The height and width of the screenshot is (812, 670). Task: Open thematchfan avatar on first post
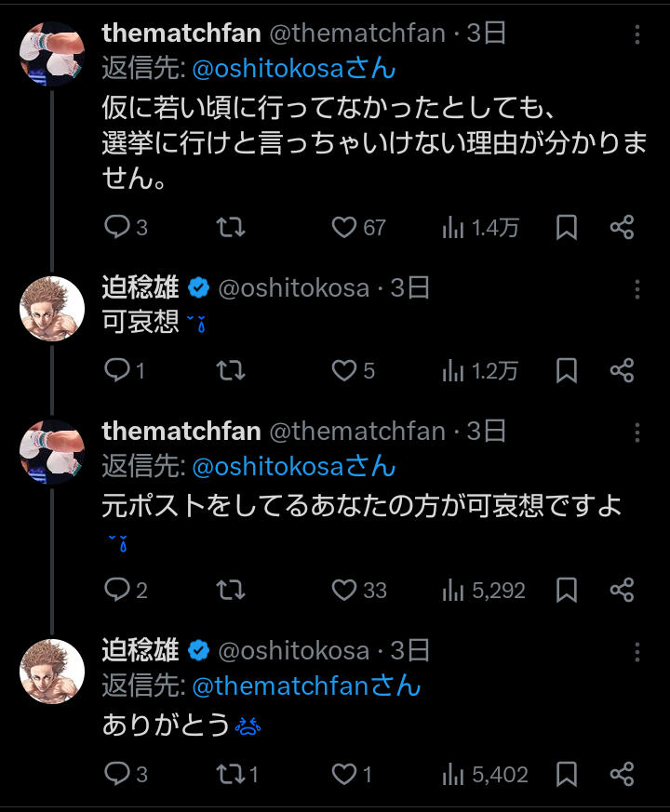coord(52,53)
